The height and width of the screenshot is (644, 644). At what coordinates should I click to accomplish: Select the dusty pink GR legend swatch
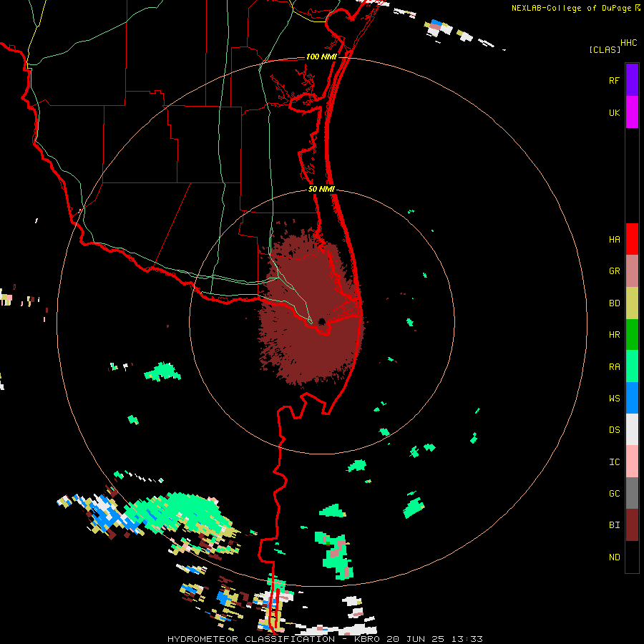pos(632,271)
